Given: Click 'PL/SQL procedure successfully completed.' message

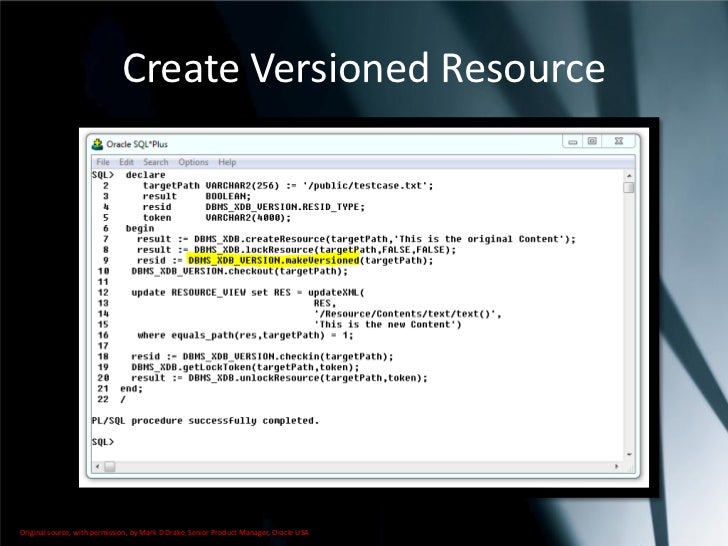Looking at the screenshot, I should click(205, 421).
